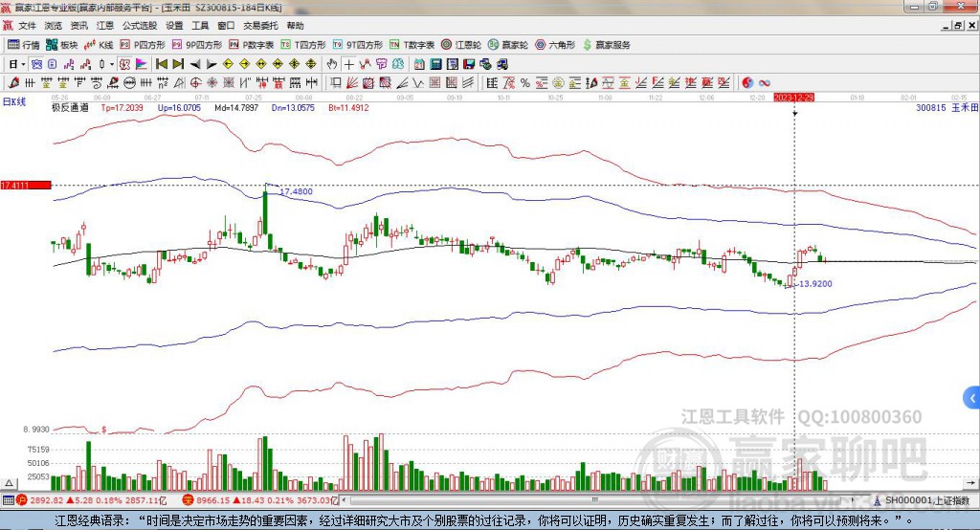
Task: Click the yin-yang taiji icon
Action: 747,82
